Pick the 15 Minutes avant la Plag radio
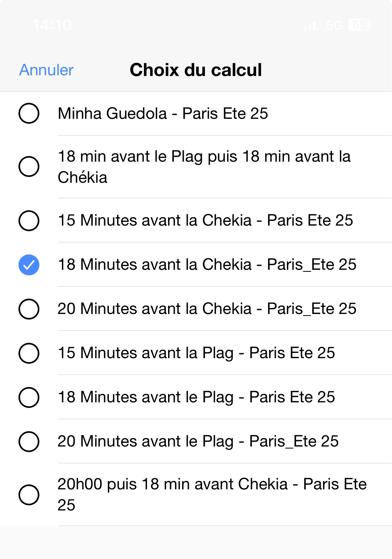The image size is (392, 559). tap(29, 353)
